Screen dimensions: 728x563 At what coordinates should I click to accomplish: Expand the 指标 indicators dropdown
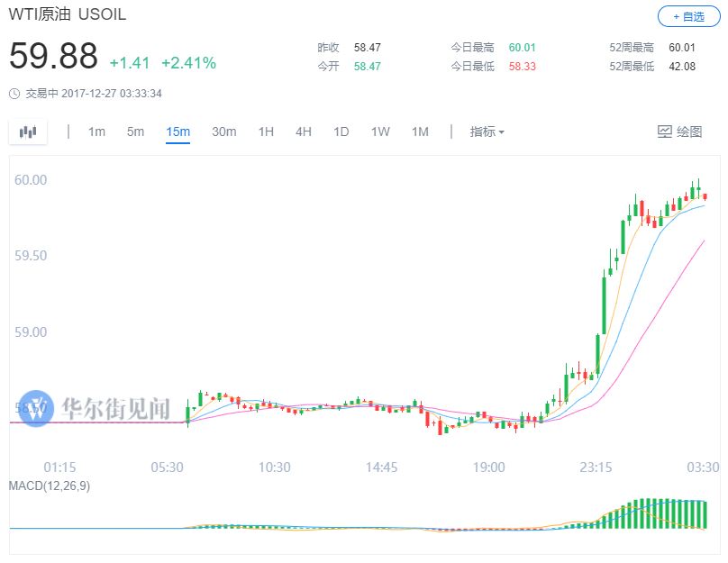(x=487, y=132)
